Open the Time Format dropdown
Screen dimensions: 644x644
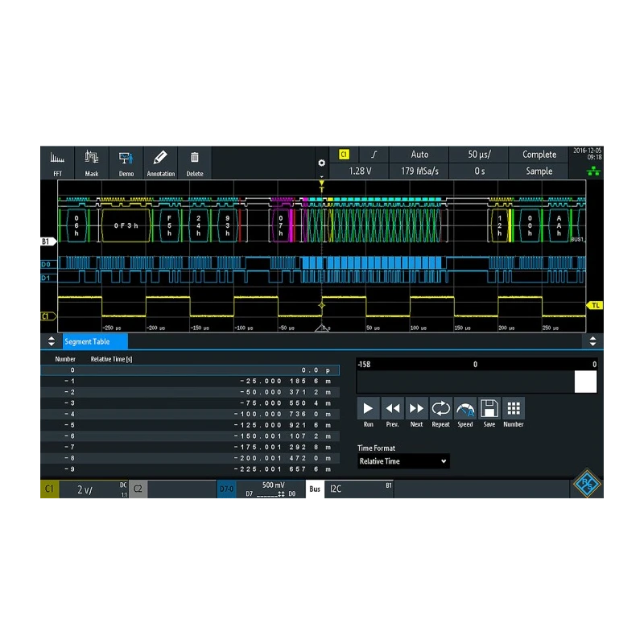(403, 461)
